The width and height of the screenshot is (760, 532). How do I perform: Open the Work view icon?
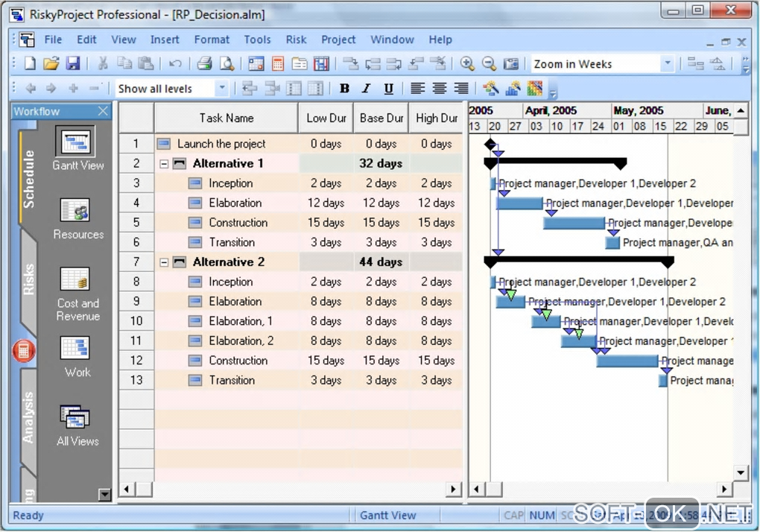(x=75, y=349)
